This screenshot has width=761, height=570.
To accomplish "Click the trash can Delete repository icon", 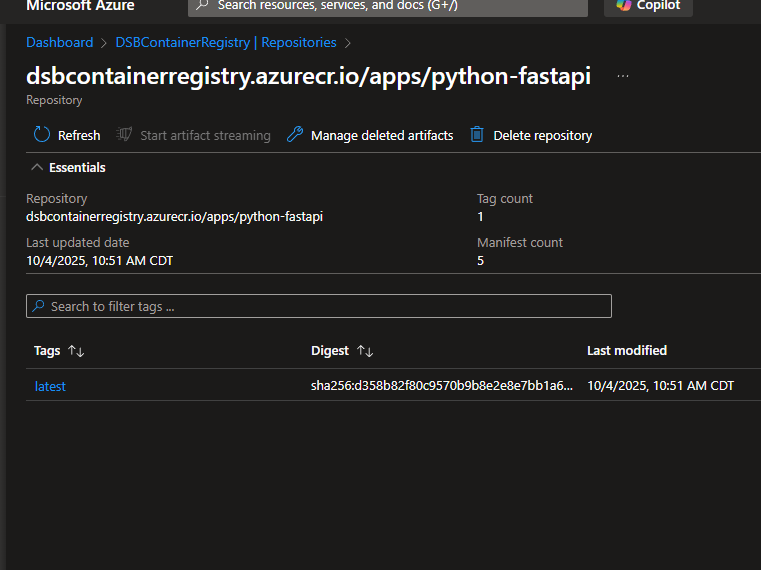I will (477, 135).
